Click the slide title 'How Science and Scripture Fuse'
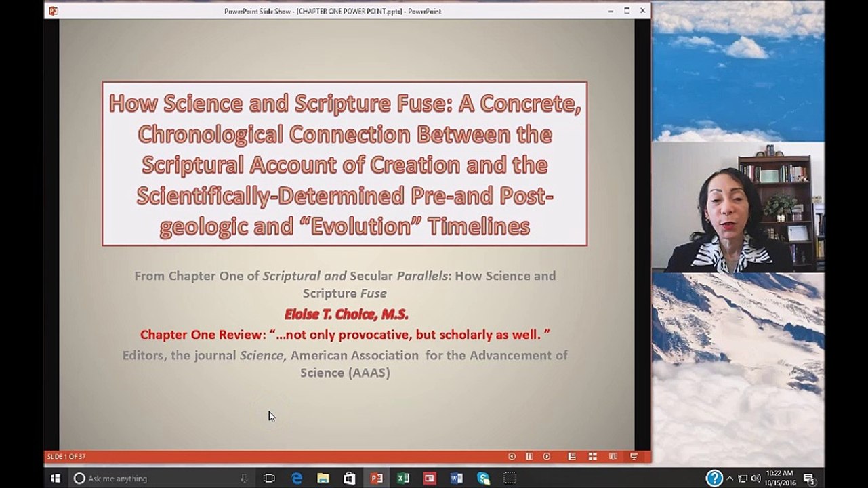This screenshot has height=488, width=868. pyautogui.click(x=345, y=164)
